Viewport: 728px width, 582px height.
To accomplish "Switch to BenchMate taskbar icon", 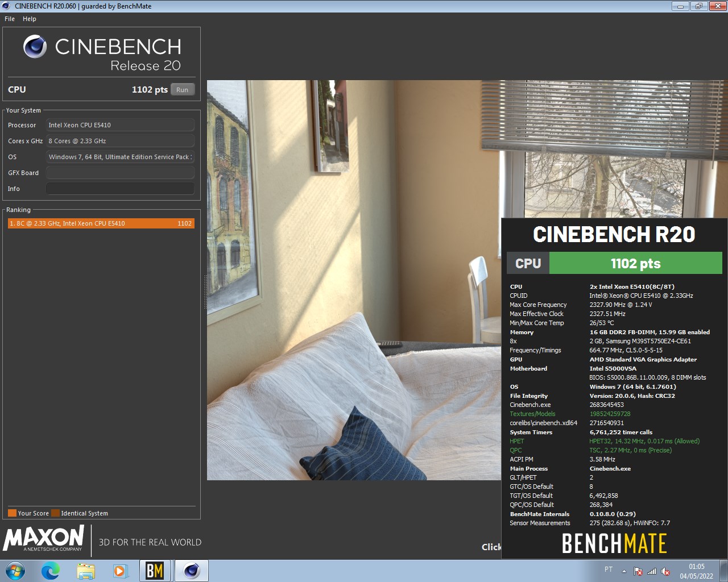I will click(155, 571).
